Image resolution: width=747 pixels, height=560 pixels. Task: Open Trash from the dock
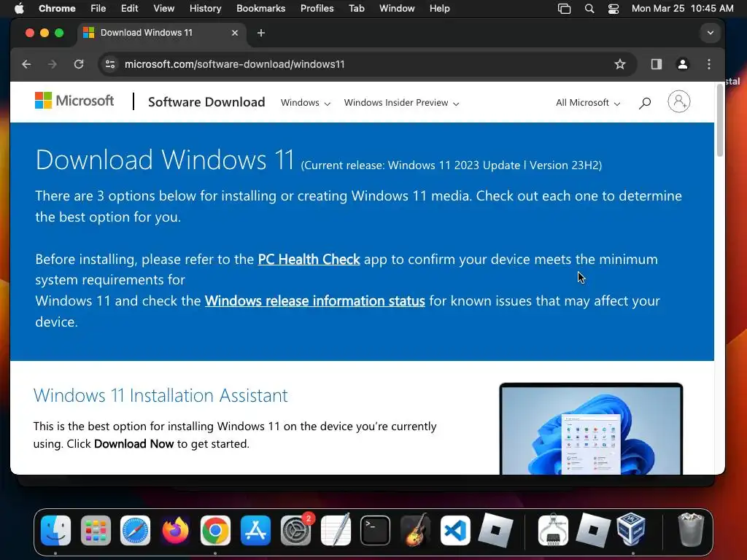(691, 530)
